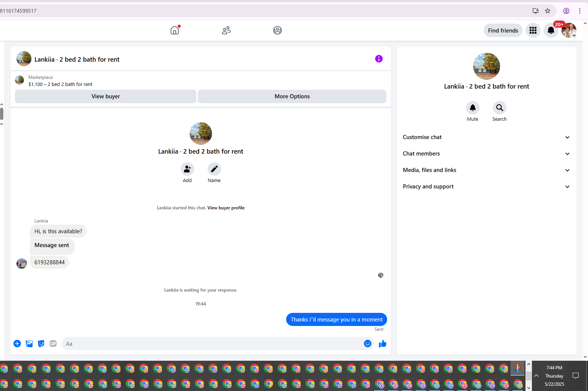The height and width of the screenshot is (391, 588).
Task: Mute the conversation with the bell icon
Action: point(473,108)
